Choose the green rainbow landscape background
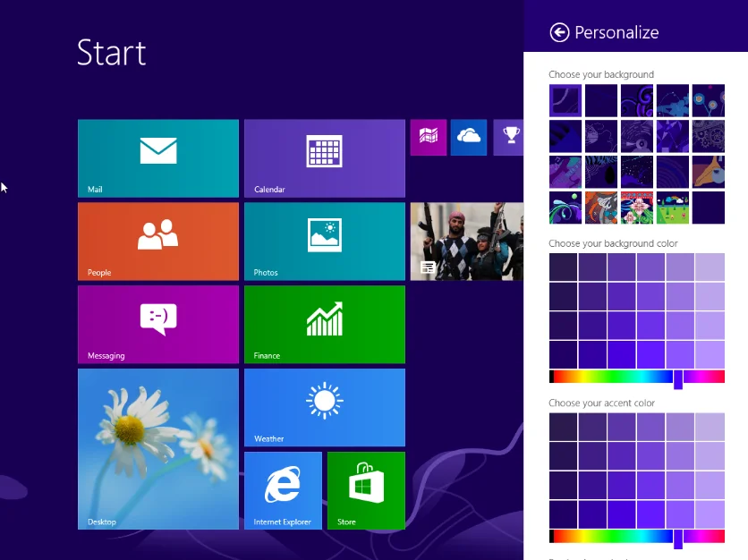748x560 pixels. click(673, 208)
